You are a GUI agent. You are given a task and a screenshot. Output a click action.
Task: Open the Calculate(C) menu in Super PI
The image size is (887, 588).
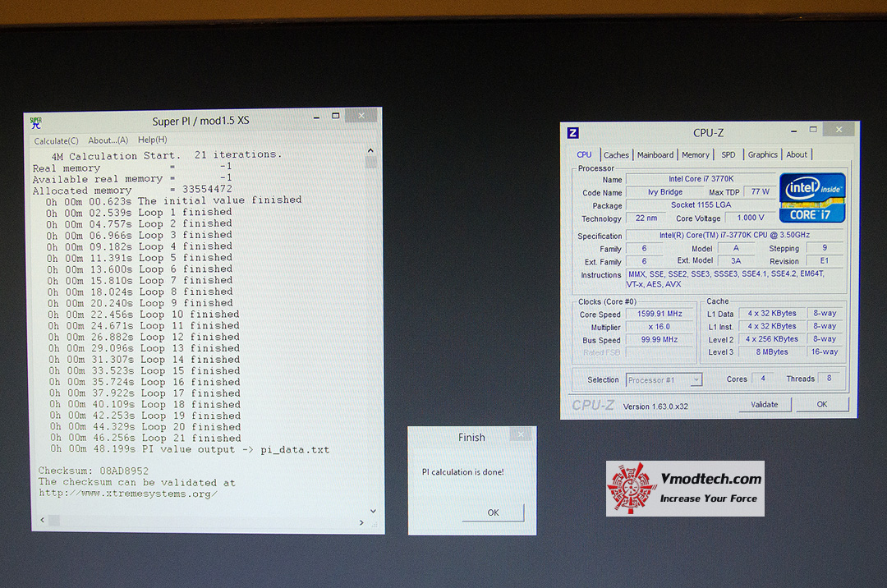coord(56,140)
